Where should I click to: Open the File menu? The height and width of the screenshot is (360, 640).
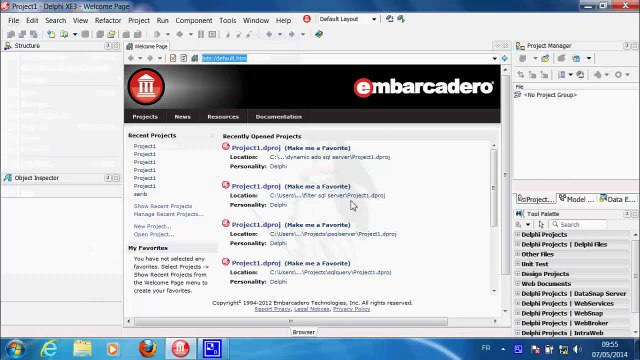[13, 20]
